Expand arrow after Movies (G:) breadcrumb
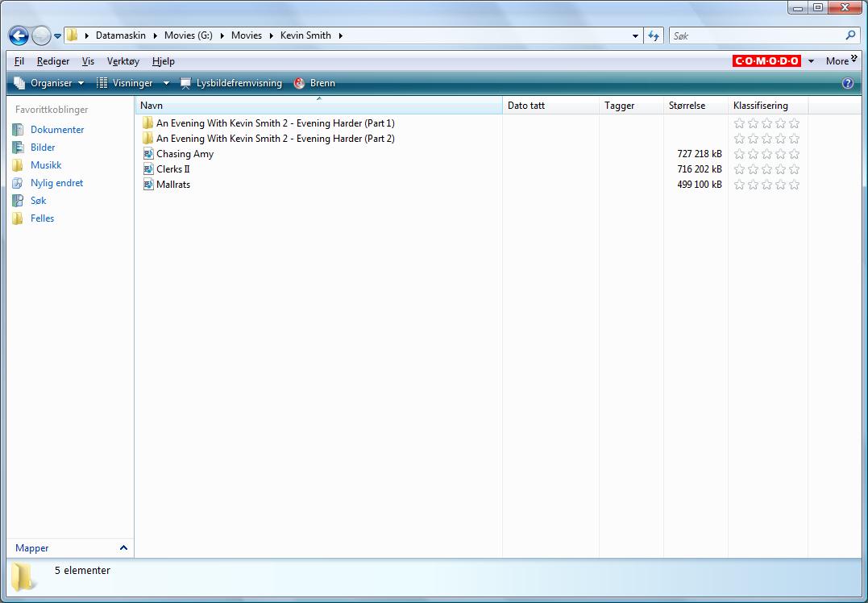Viewport: 868px width, 603px height. (222, 35)
